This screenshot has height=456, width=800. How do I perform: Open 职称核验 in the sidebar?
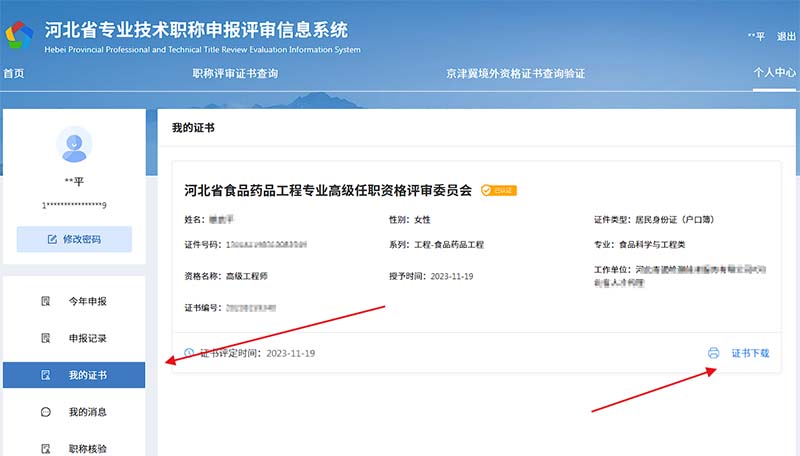click(87, 449)
